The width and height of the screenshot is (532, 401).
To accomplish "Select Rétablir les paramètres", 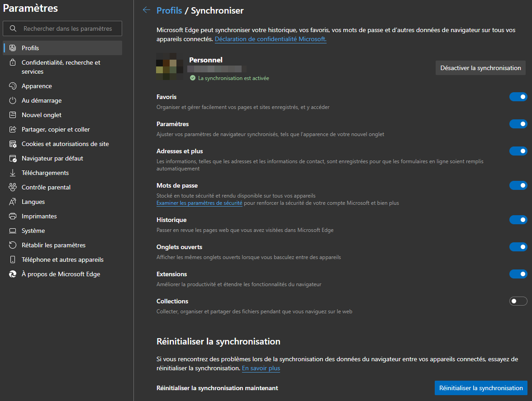I will pos(62,245).
